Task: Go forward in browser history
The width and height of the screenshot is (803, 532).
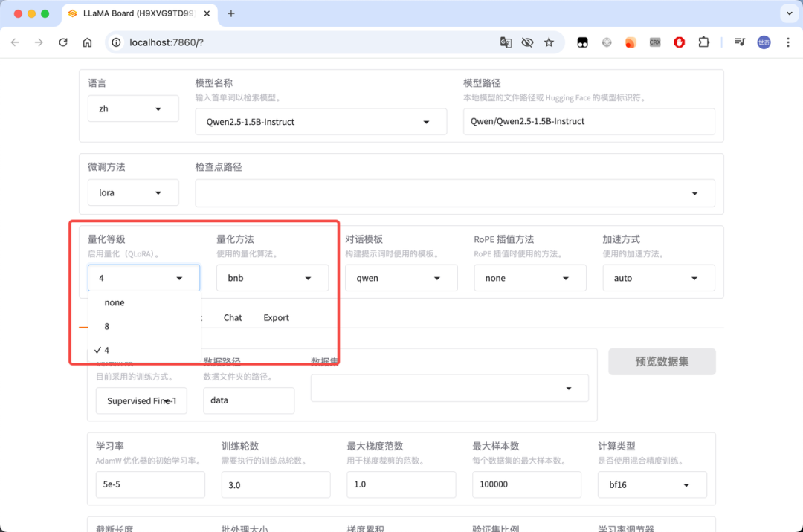Action: pyautogui.click(x=39, y=42)
